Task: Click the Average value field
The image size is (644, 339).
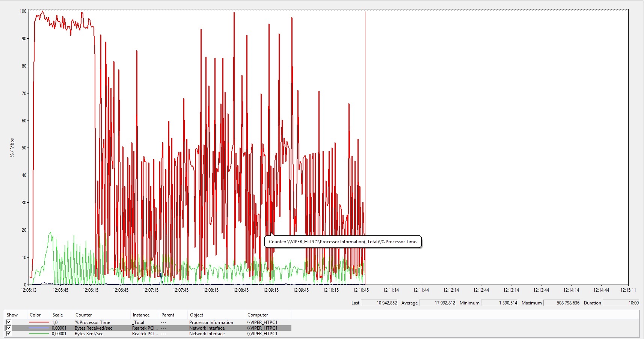Action: click(x=437, y=303)
